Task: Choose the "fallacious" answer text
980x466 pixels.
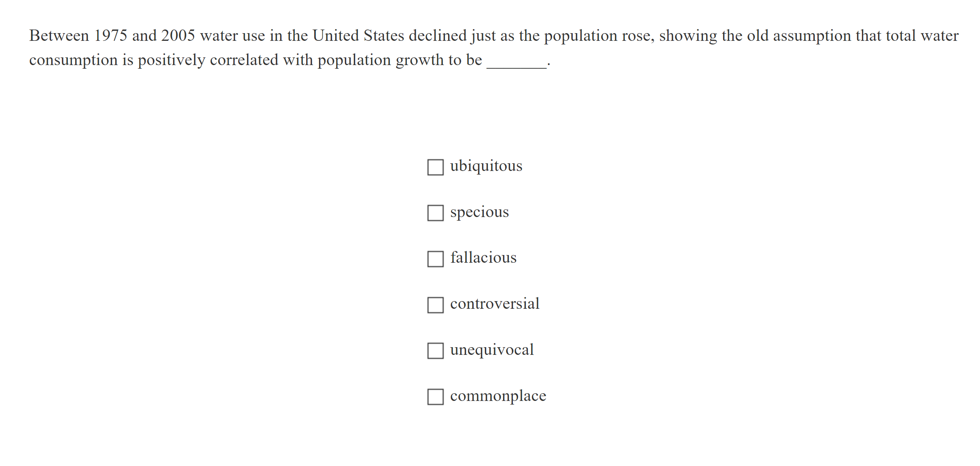Action: [x=483, y=258]
